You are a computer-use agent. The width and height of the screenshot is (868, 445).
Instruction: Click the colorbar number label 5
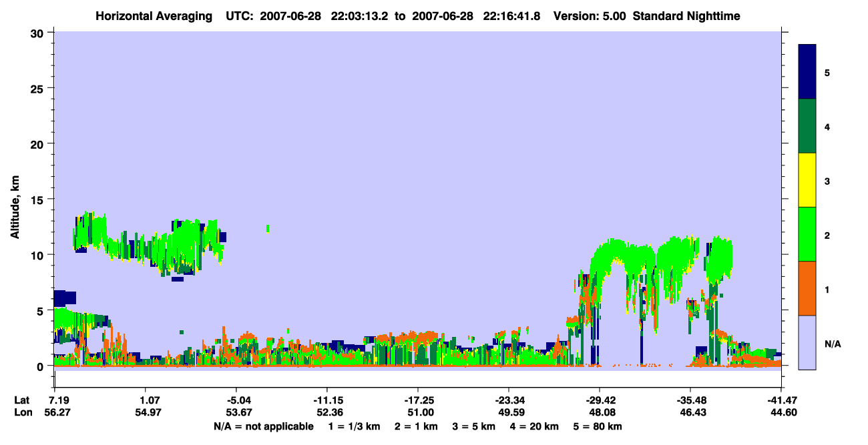827,72
